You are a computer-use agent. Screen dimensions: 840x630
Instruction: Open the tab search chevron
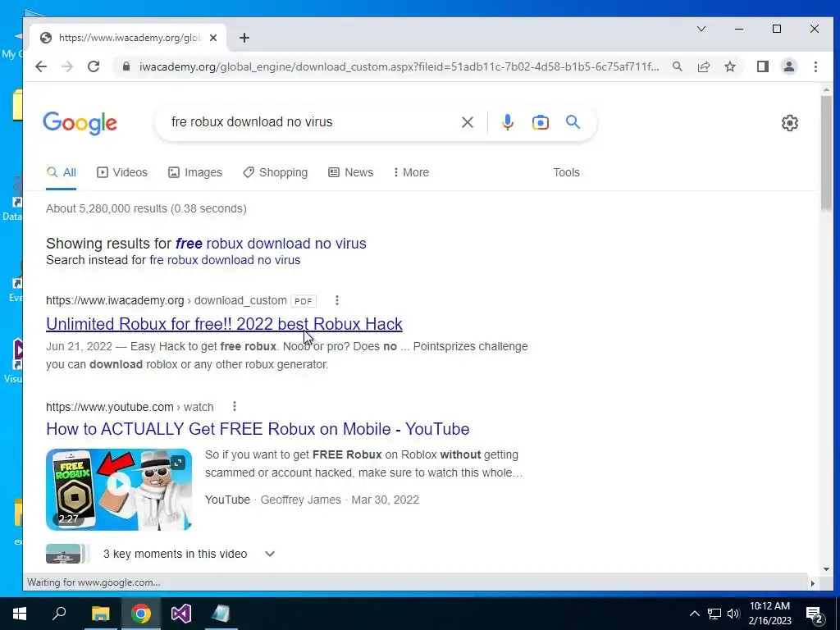tap(701, 29)
